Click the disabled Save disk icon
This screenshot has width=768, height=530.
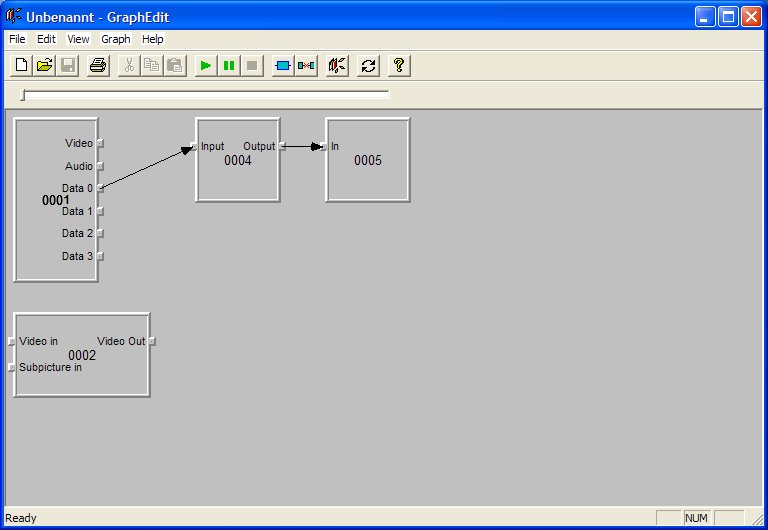pos(68,65)
